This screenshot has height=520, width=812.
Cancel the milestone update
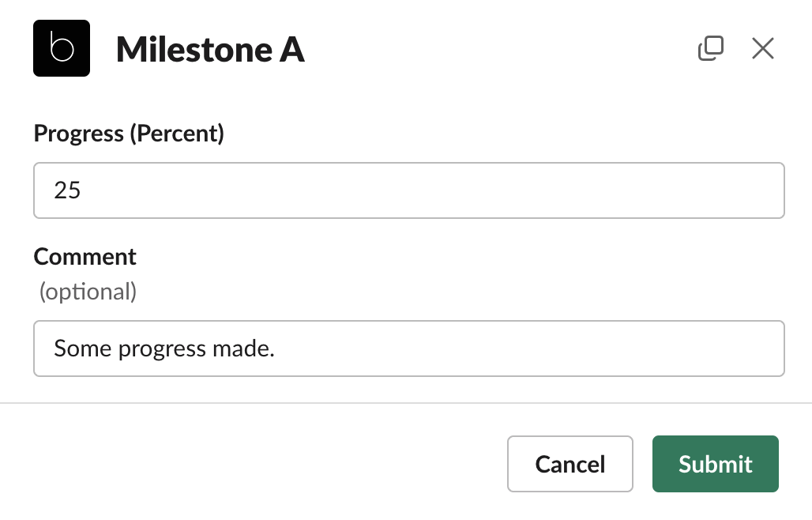(570, 464)
